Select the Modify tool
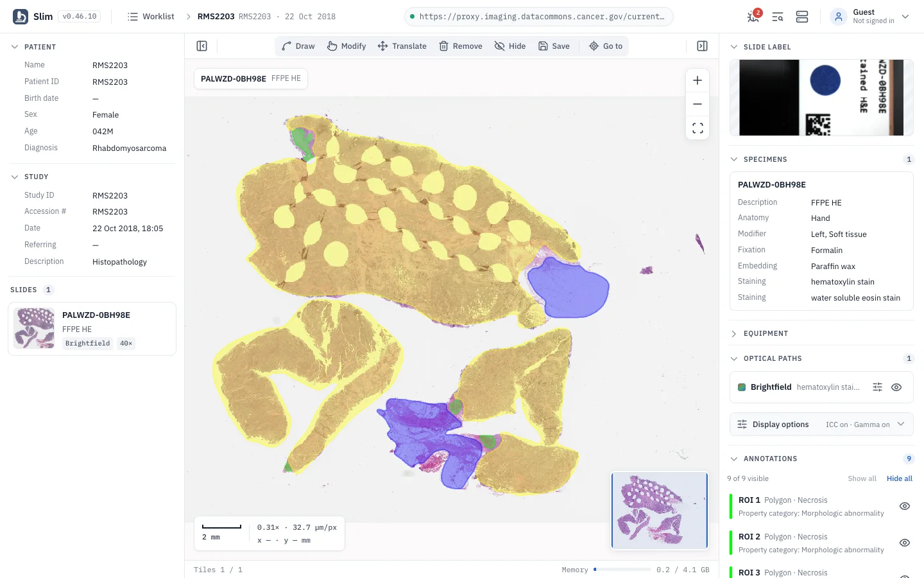 pos(346,46)
